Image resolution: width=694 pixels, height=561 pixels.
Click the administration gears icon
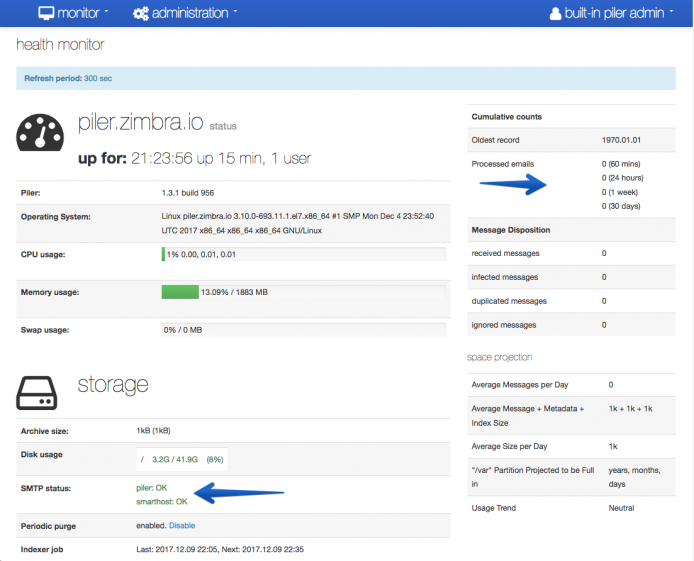tap(141, 13)
